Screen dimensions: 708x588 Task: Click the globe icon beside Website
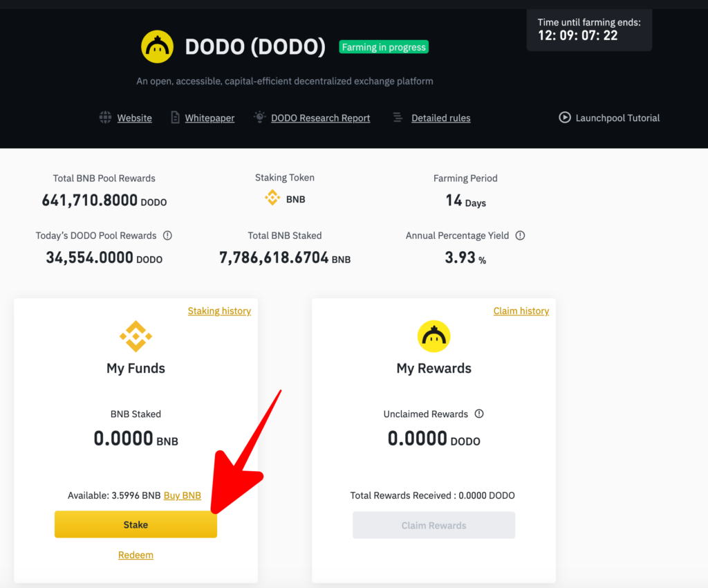pyautogui.click(x=105, y=118)
